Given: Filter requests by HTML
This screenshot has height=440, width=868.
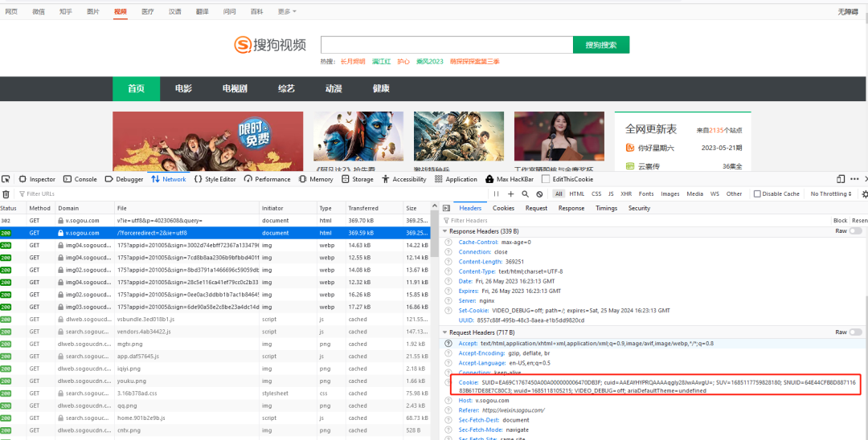Looking at the screenshot, I should click(577, 194).
